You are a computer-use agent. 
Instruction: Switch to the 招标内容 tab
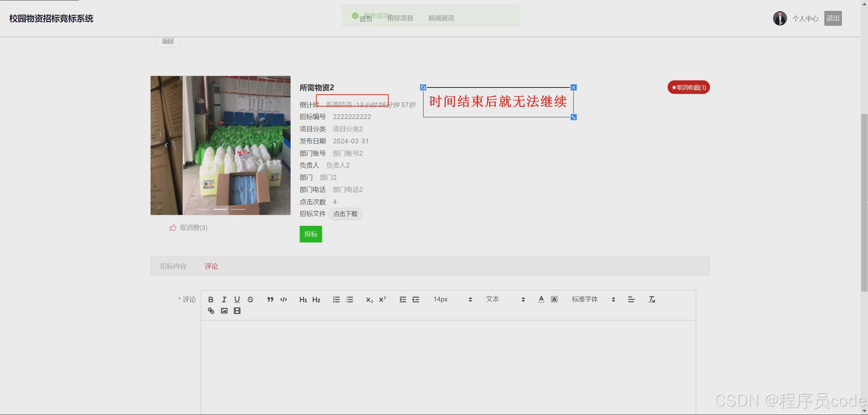pos(173,266)
